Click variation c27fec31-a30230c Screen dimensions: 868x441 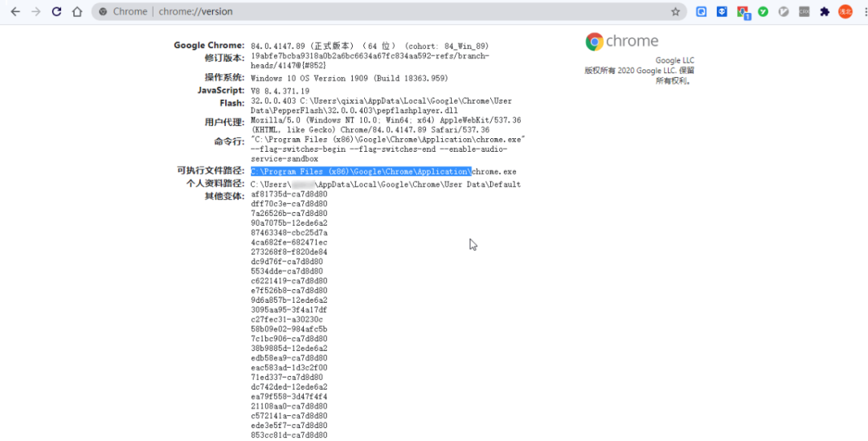[287, 320]
